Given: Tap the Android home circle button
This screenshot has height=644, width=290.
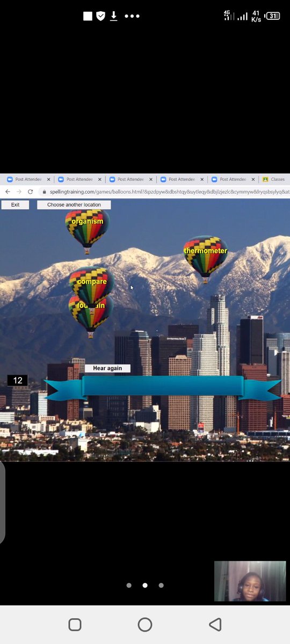Looking at the screenshot, I should pos(145,625).
